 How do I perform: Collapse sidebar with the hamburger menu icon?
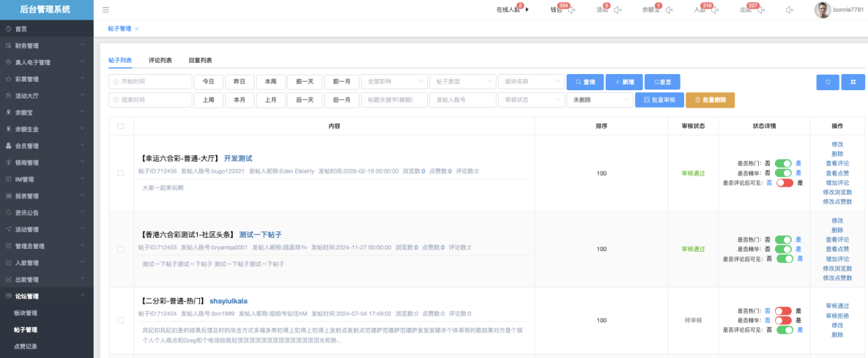(x=106, y=10)
